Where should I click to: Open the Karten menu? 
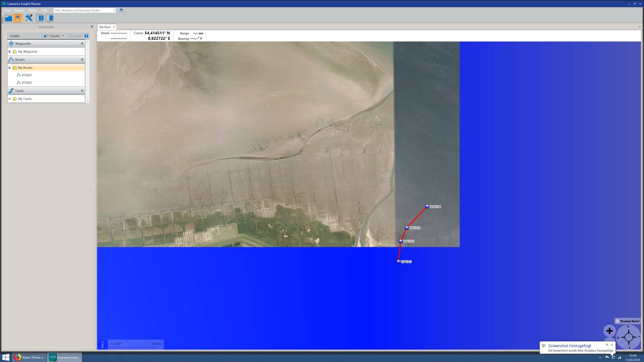32,10
